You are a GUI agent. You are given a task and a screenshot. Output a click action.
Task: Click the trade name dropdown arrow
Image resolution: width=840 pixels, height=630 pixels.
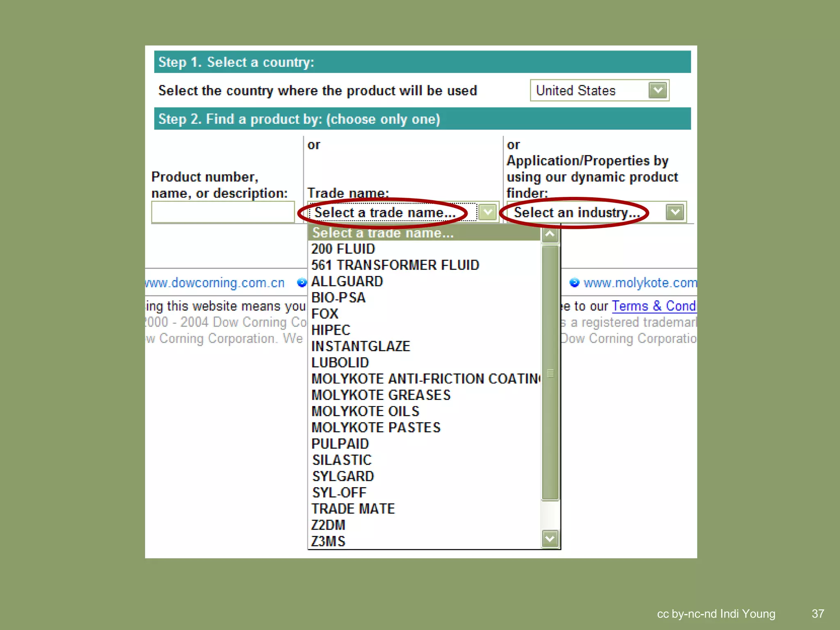pyautogui.click(x=488, y=212)
